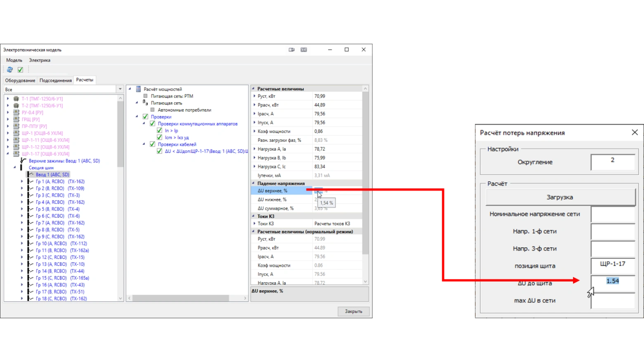Viewport: 644px width, 362px height.
Task: Click the Секция шин busbar icon
Action: [x=21, y=168]
